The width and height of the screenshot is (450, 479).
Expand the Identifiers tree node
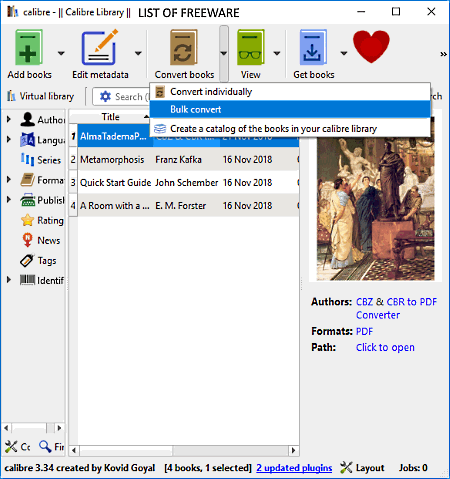click(9, 280)
